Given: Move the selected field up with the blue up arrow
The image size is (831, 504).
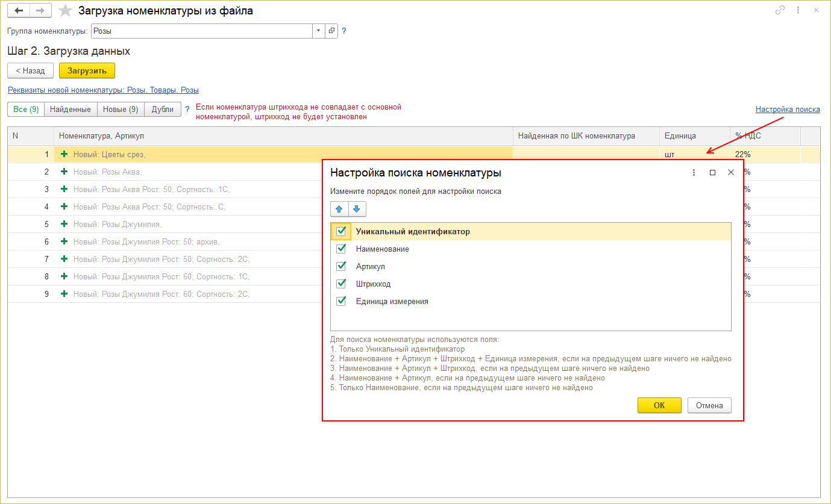Looking at the screenshot, I should (339, 209).
